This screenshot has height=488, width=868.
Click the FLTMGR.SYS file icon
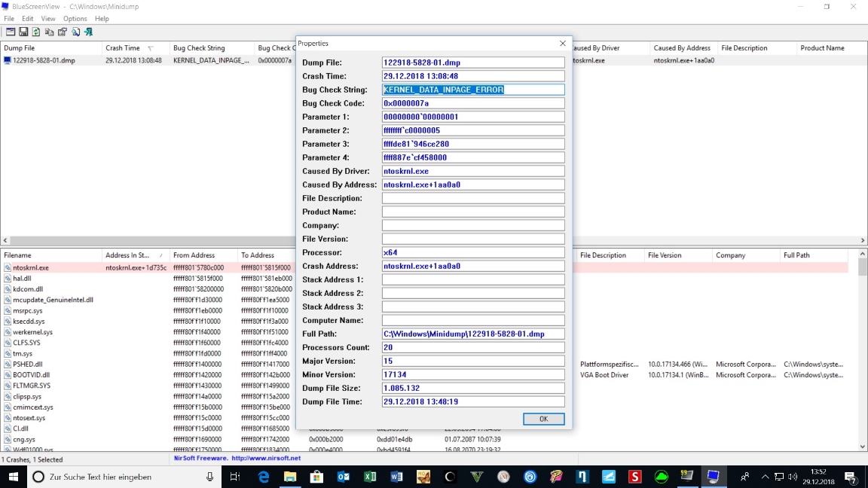tap(8, 386)
